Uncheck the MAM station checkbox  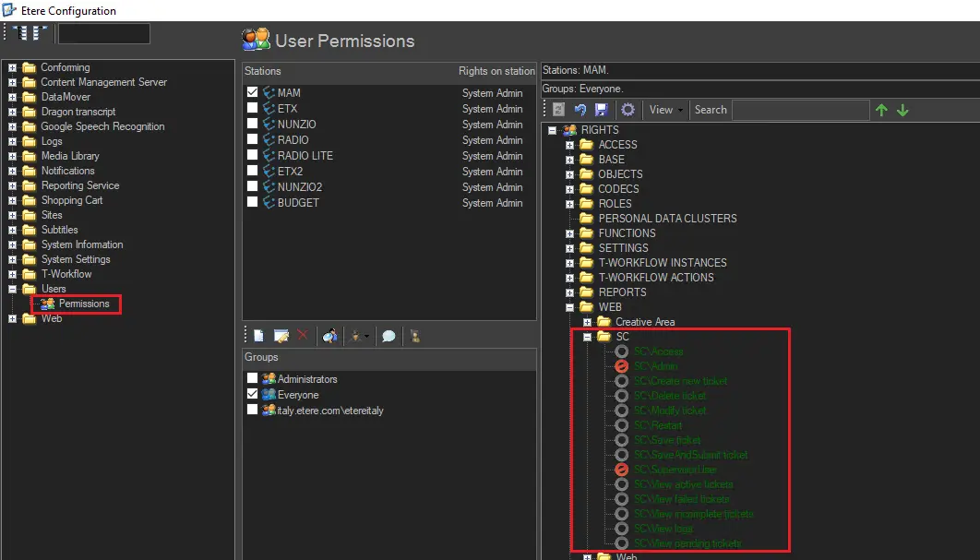coord(252,93)
